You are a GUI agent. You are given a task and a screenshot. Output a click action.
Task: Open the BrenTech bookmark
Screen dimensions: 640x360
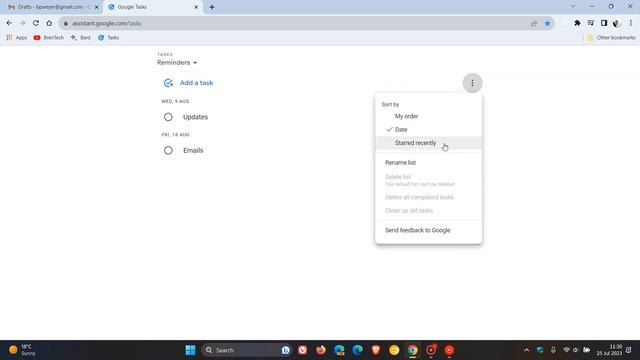49,38
